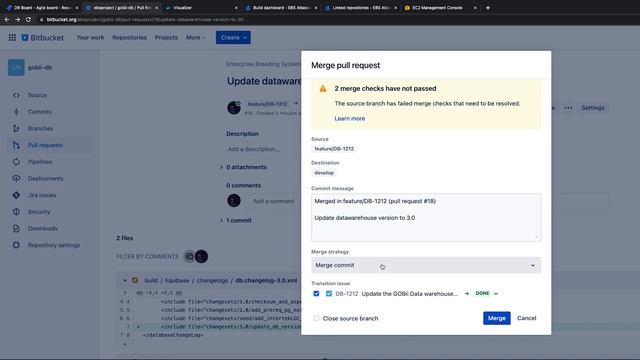
Task: Open Jira issues in the sidebar
Action: pyautogui.click(x=42, y=195)
